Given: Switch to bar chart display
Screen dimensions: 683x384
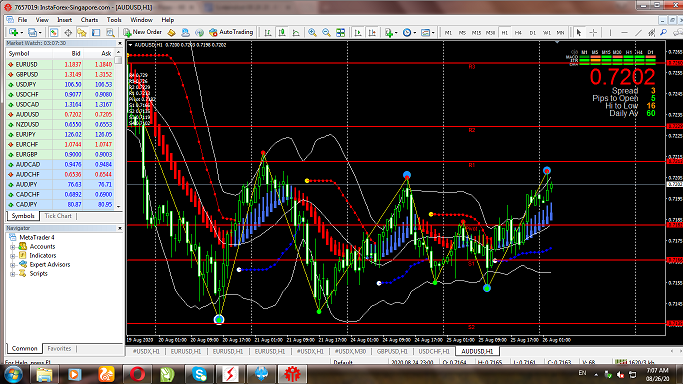Looking at the screenshot, I should point(268,33).
